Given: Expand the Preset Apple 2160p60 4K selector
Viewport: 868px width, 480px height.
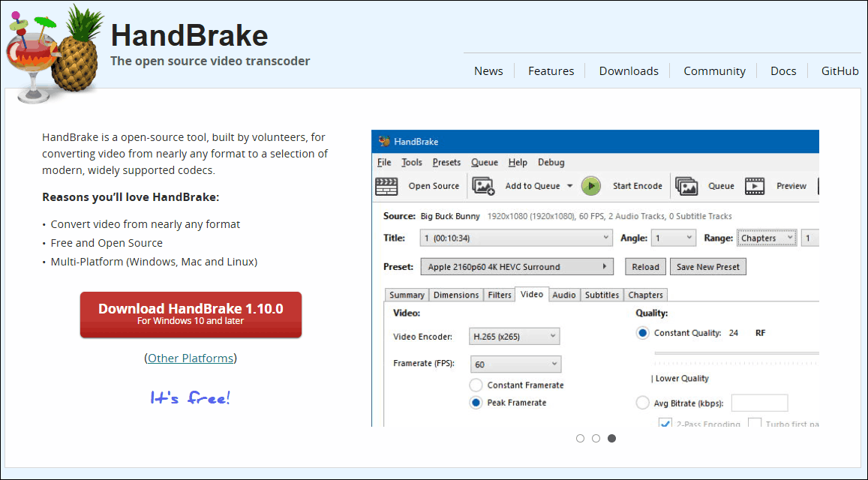Looking at the screenshot, I should tap(517, 267).
